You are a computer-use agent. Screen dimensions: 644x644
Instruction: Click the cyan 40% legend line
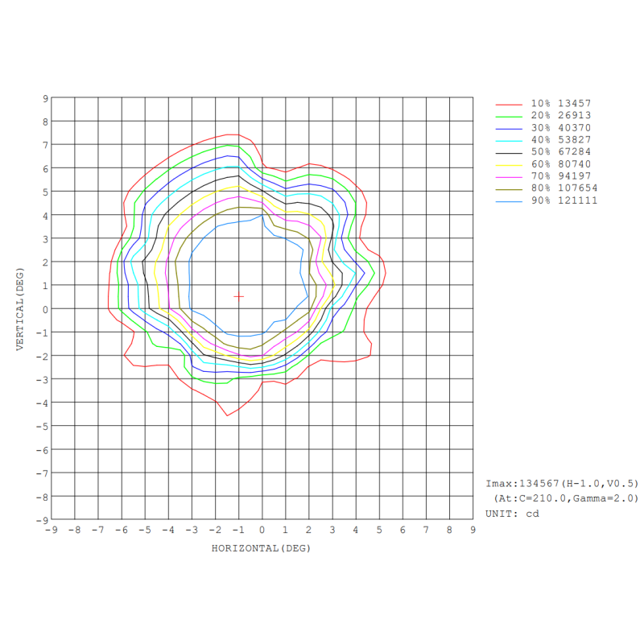tap(509, 140)
